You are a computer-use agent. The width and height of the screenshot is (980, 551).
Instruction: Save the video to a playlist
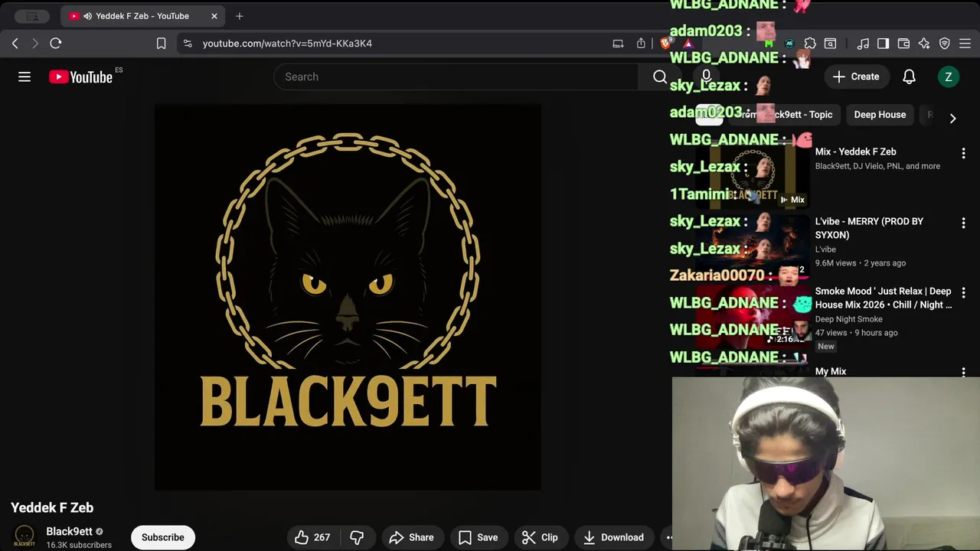tap(478, 537)
